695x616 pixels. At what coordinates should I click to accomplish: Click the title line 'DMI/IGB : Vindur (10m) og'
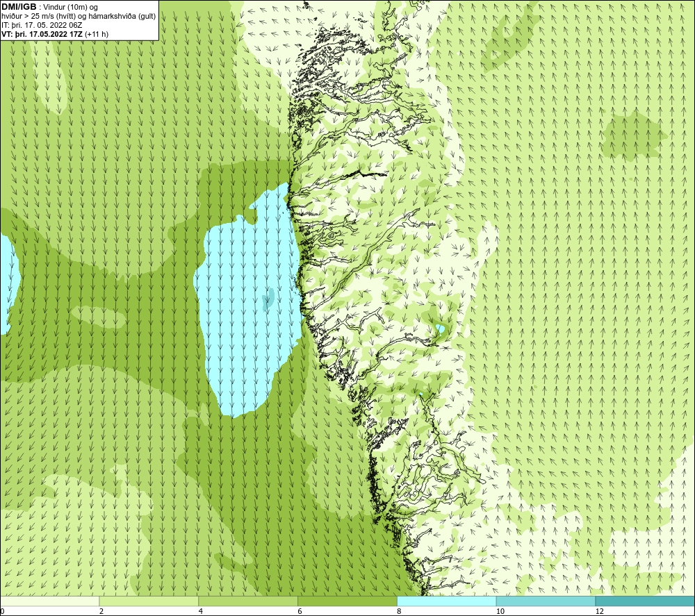pos(50,7)
